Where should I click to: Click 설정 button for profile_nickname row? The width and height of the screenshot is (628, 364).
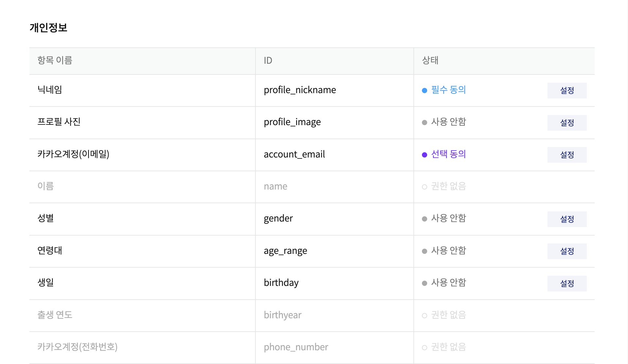(567, 91)
